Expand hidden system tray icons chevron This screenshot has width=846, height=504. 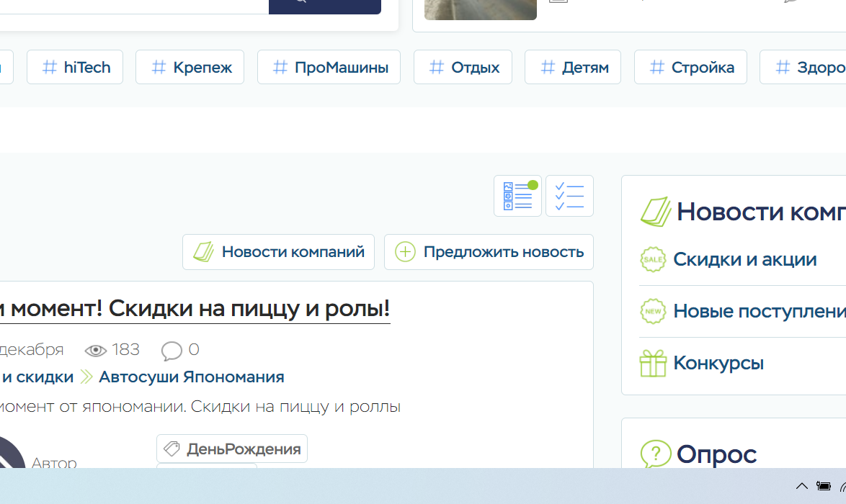[801, 486]
